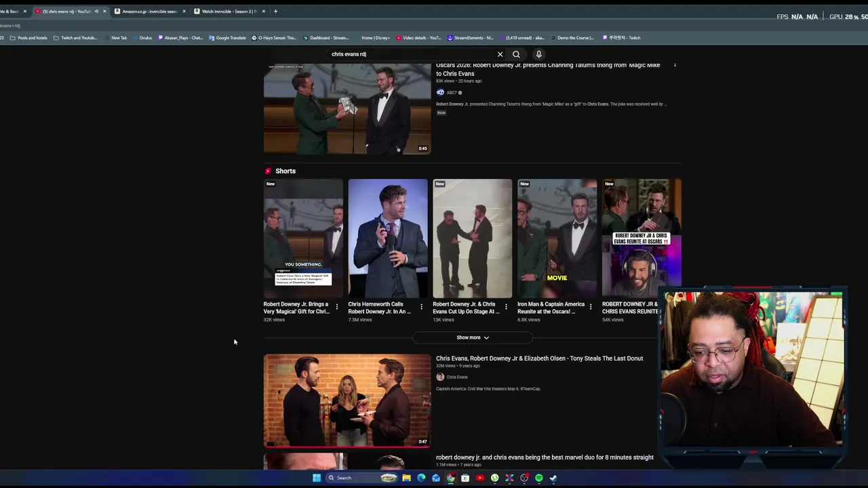The image size is (868, 488).
Task: Open 'best marvel duo for 8 minutes' title
Action: (545, 457)
